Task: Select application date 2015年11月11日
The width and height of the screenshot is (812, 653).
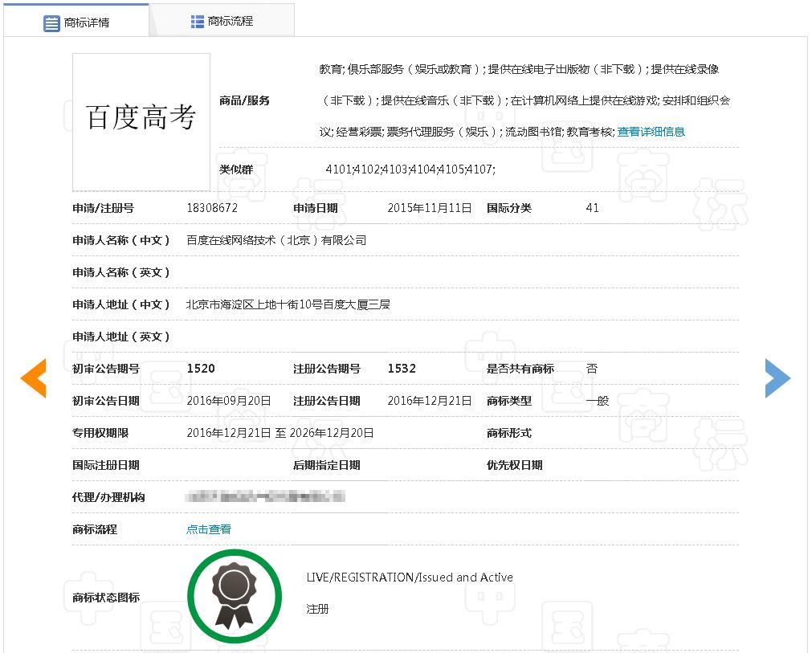Action: [430, 208]
